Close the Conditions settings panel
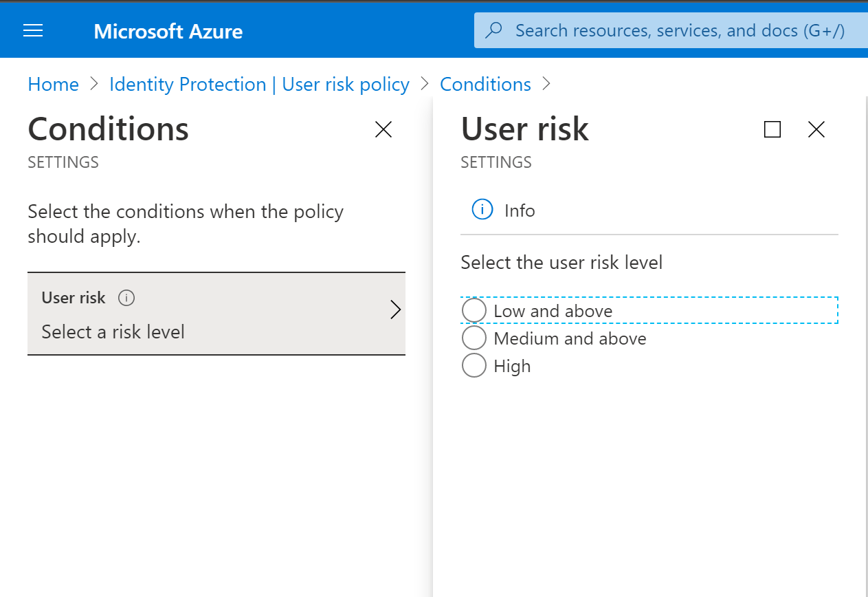 [383, 129]
